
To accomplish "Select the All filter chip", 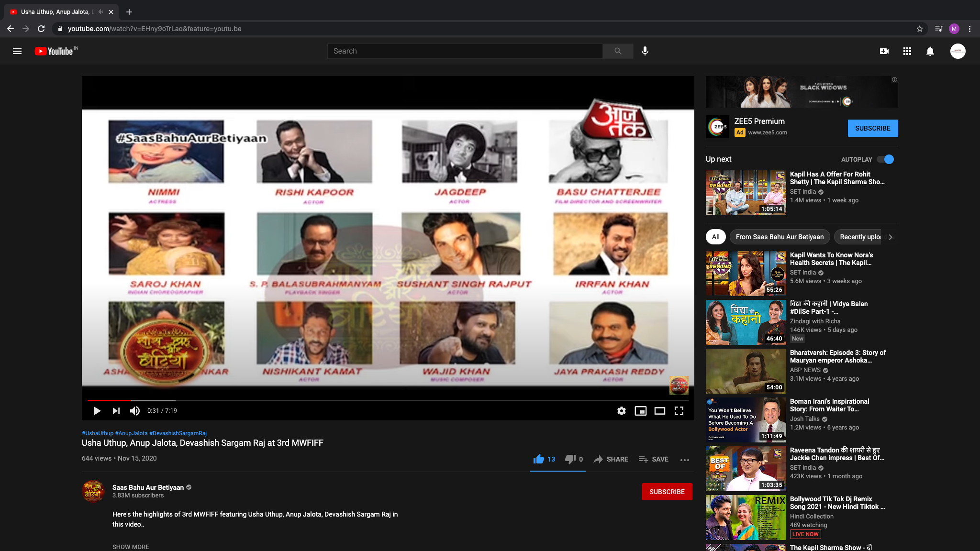I will pyautogui.click(x=715, y=237).
